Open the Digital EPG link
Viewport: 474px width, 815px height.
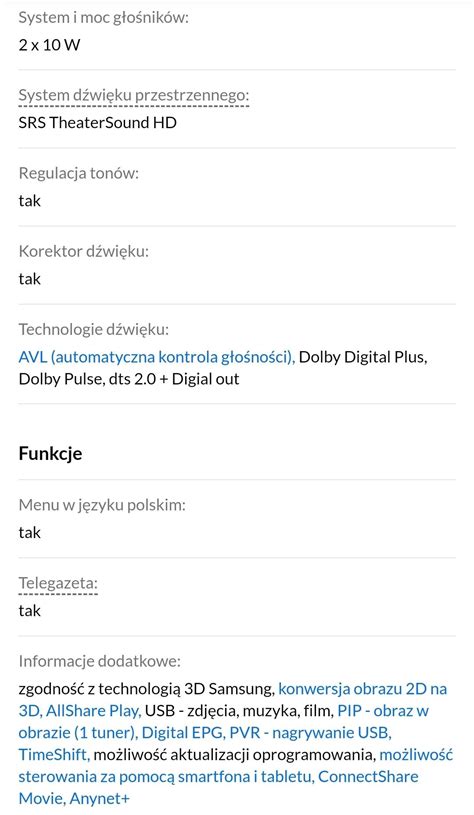click(x=183, y=733)
